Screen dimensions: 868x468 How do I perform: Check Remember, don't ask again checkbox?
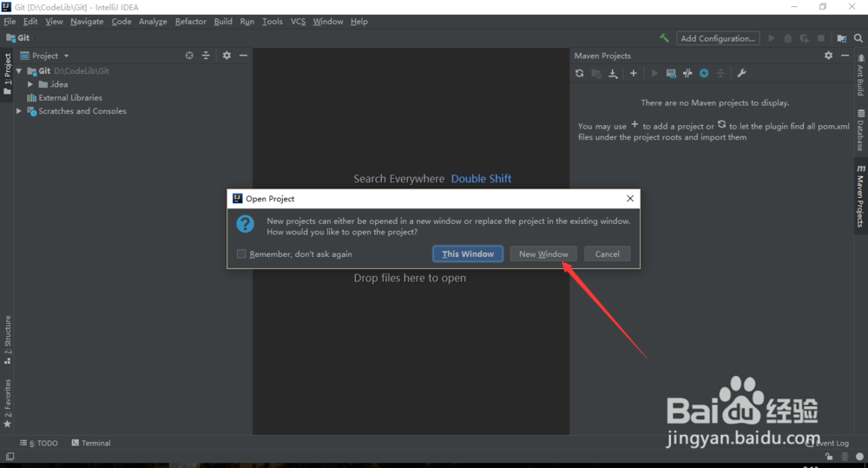[241, 254]
